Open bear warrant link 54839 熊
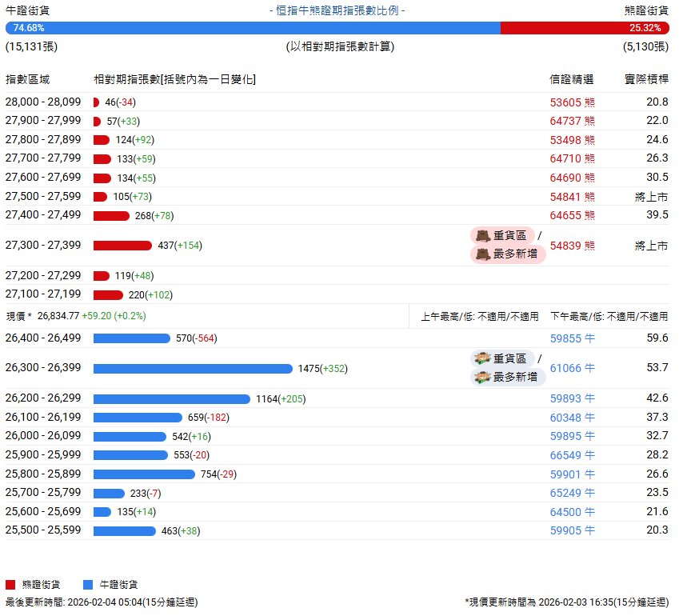 pyautogui.click(x=572, y=246)
